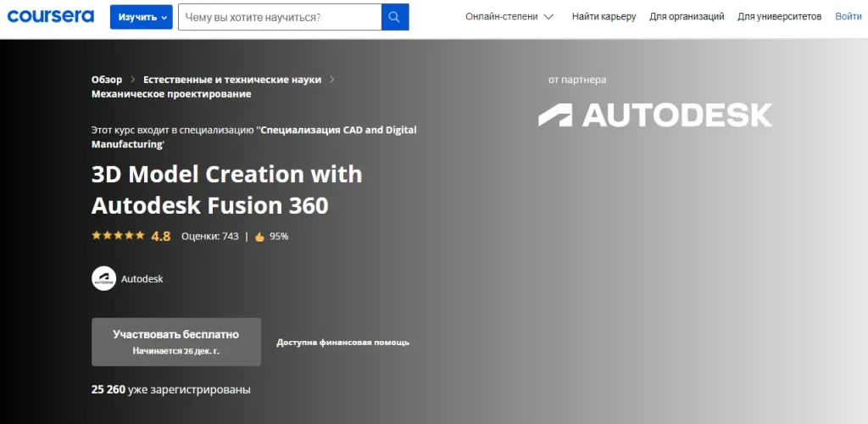This screenshot has height=424, width=868.
Task: Open the Для организаций link
Action: [x=687, y=17]
